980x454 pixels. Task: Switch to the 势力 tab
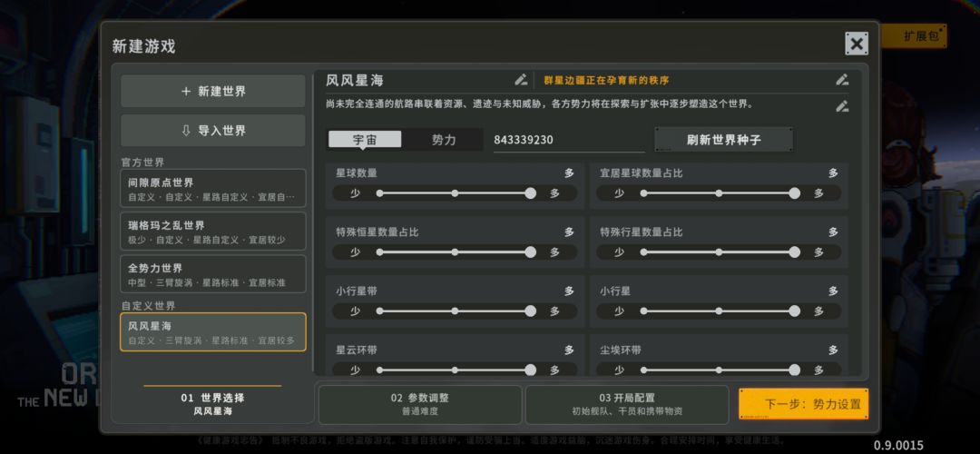[444, 140]
